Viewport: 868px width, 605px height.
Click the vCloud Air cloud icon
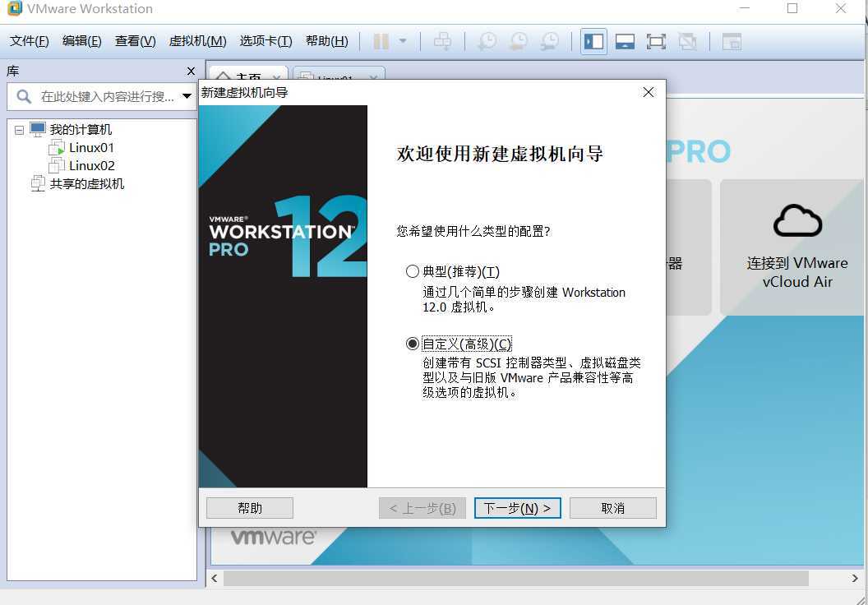click(x=797, y=220)
